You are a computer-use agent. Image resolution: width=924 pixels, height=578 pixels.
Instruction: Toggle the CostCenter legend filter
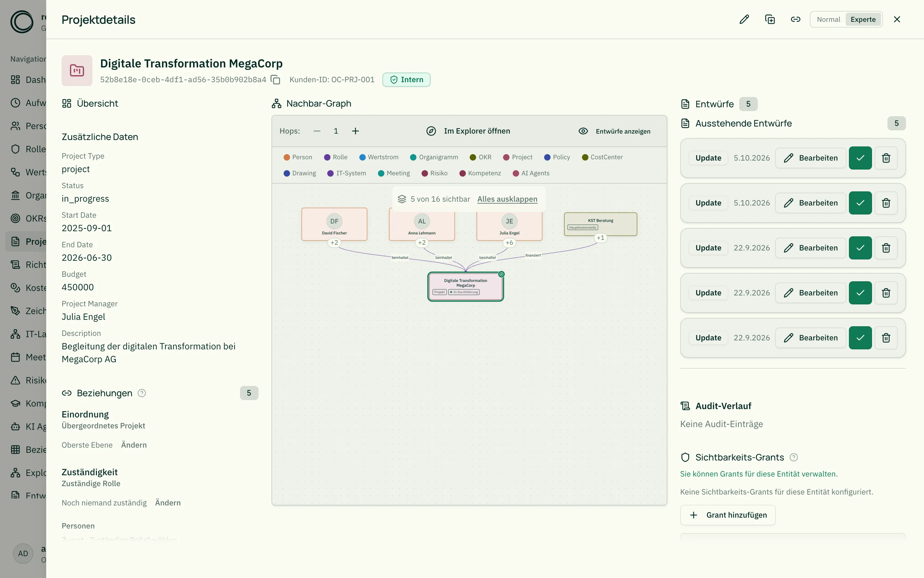[x=602, y=157]
